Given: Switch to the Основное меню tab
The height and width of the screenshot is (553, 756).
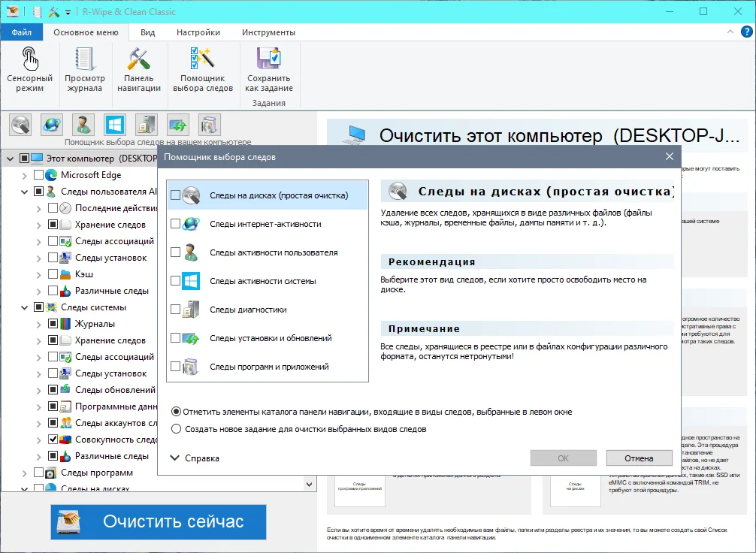Looking at the screenshot, I should coord(86,32).
